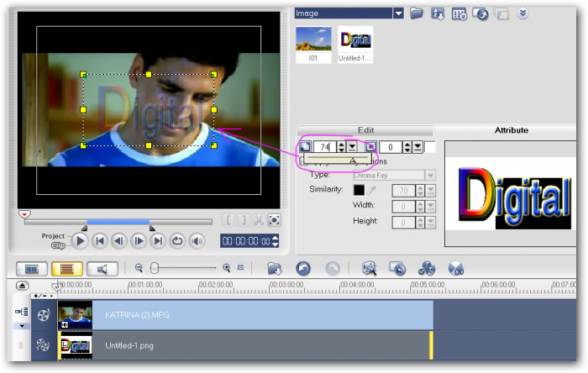
Task: Open the transparency slider dropdown arrow
Action: tap(352, 146)
